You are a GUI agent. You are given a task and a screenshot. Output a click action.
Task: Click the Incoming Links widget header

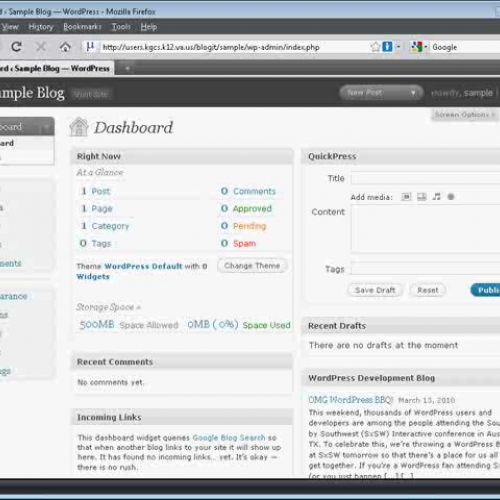(182, 417)
